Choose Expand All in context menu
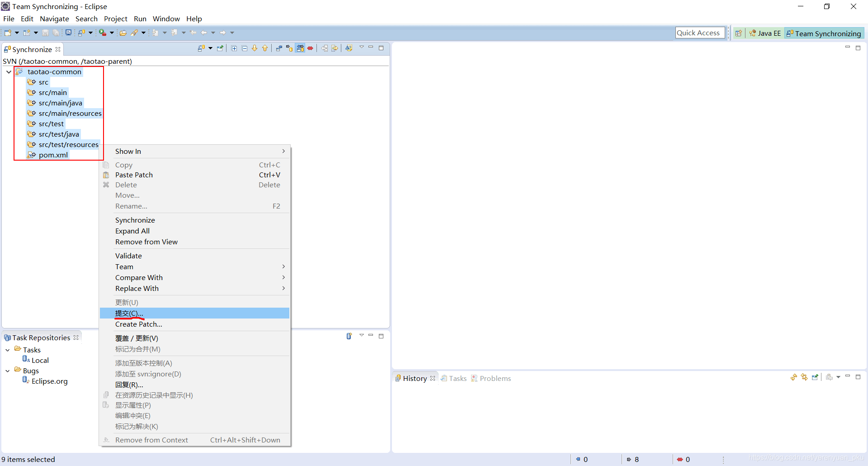The image size is (868, 466). 194,231
